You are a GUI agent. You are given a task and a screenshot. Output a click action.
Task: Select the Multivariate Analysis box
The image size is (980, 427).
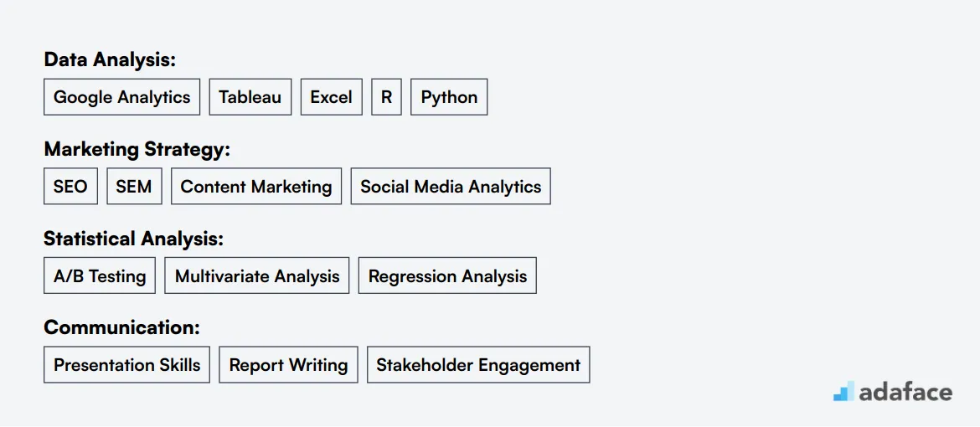pos(257,275)
